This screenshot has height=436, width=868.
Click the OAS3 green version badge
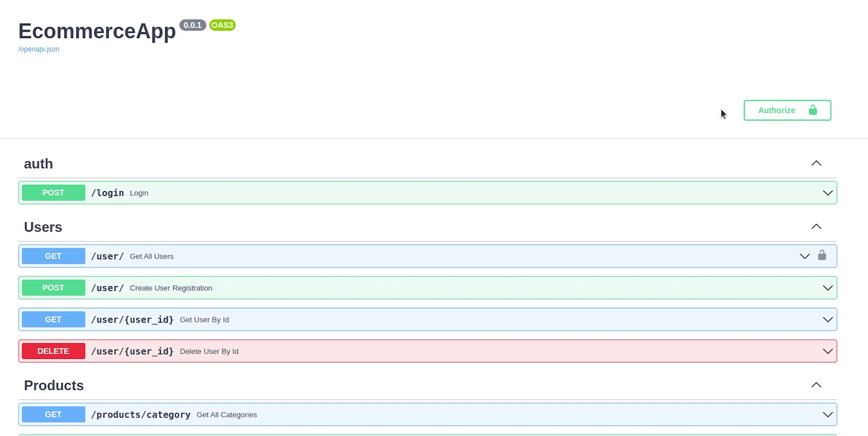(x=222, y=25)
